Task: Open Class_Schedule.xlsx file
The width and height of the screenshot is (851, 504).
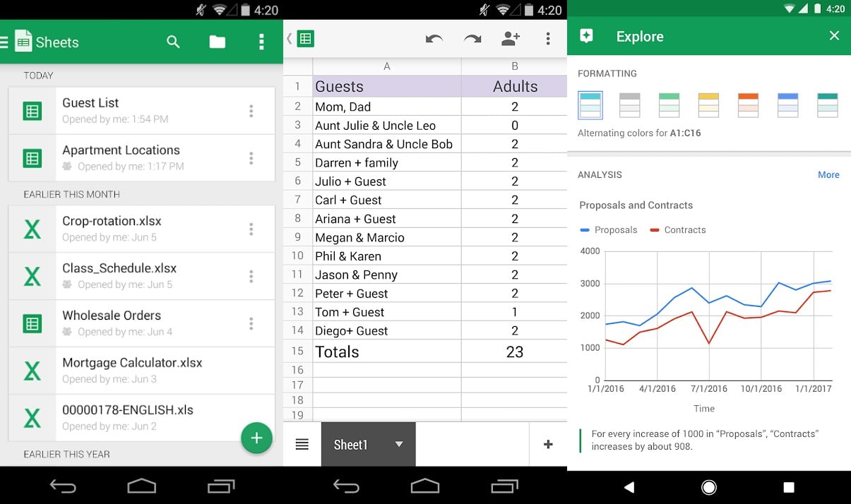Action: [x=141, y=276]
